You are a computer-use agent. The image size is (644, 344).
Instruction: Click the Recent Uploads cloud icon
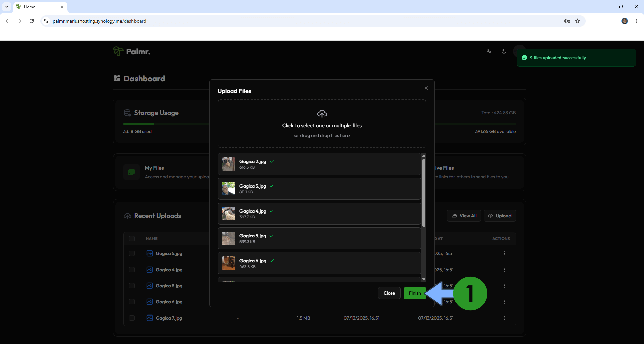pyautogui.click(x=127, y=216)
